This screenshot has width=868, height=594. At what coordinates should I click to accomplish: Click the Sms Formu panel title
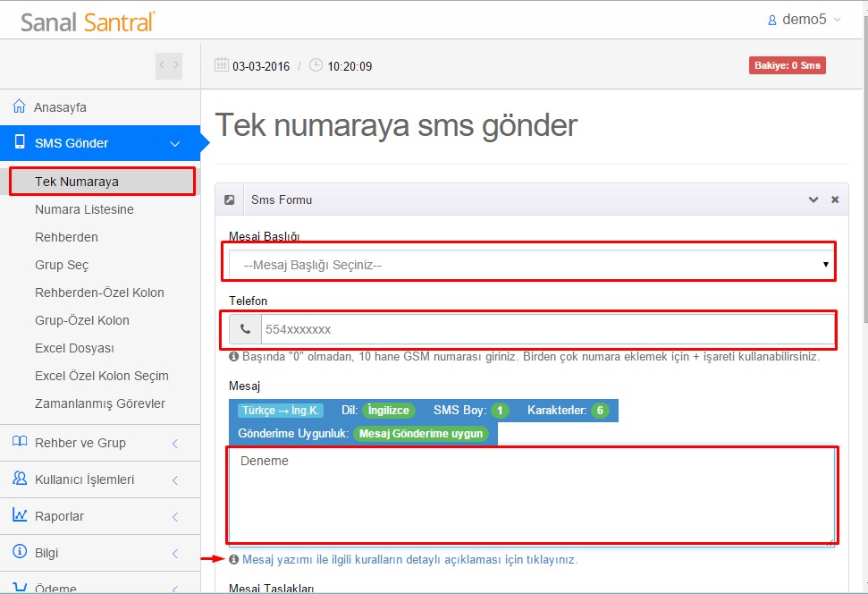pyautogui.click(x=282, y=200)
